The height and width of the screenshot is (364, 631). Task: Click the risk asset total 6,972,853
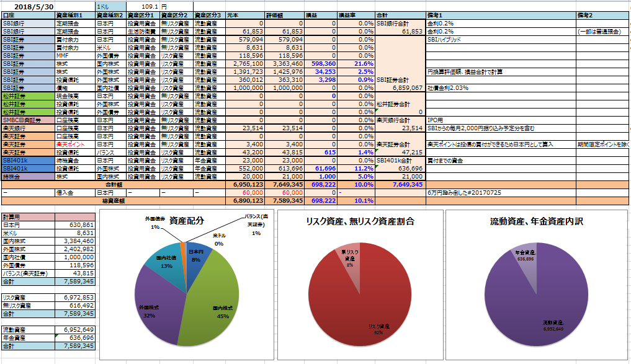coord(75,297)
